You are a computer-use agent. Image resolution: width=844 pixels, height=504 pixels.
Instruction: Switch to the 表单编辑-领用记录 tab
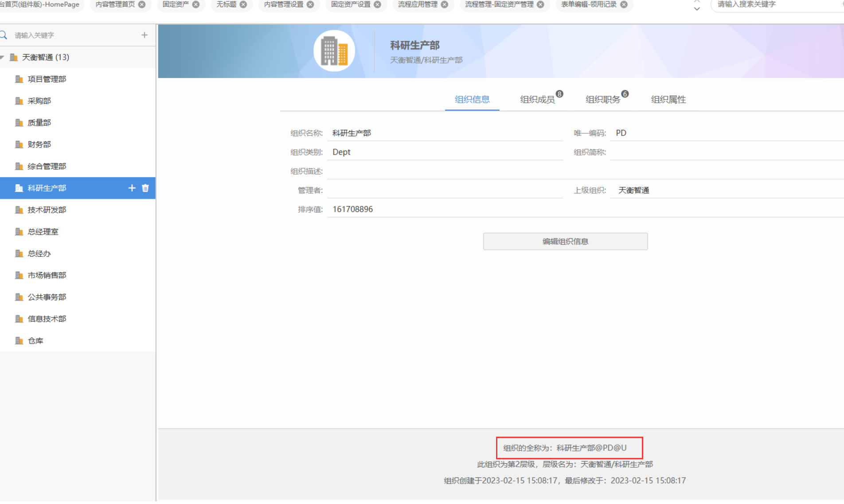tap(589, 4)
